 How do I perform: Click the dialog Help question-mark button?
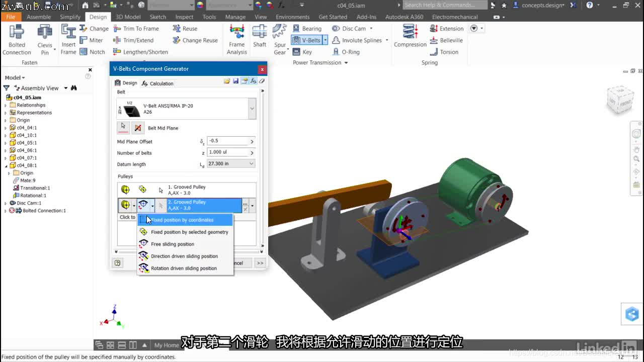pos(117,263)
